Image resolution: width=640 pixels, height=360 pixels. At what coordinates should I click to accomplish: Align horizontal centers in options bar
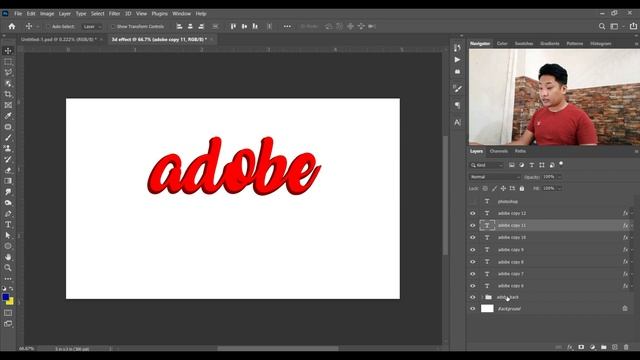click(190, 27)
